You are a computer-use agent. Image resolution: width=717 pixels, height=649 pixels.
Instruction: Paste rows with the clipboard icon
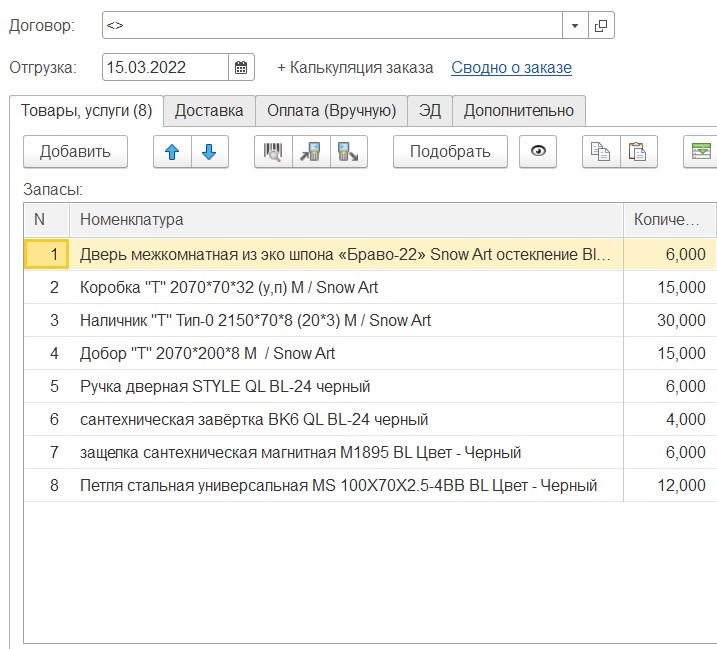pyautogui.click(x=637, y=152)
